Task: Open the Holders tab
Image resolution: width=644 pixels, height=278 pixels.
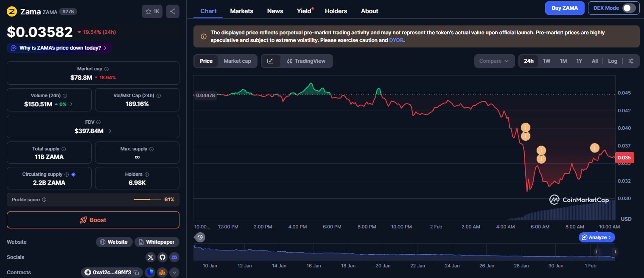Action: point(336,11)
